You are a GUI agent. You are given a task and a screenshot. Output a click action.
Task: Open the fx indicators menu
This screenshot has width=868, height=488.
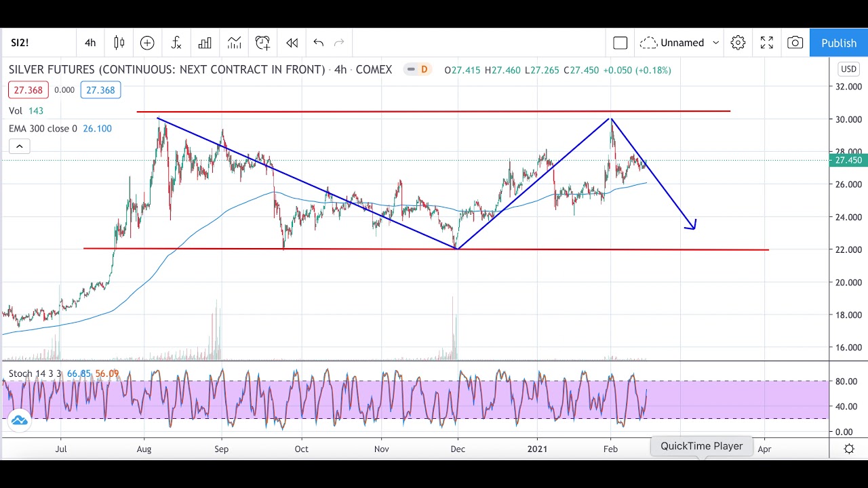pos(176,43)
